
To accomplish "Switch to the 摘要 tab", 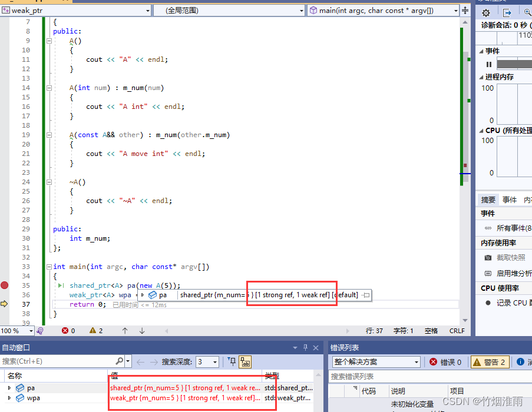I will [488, 200].
